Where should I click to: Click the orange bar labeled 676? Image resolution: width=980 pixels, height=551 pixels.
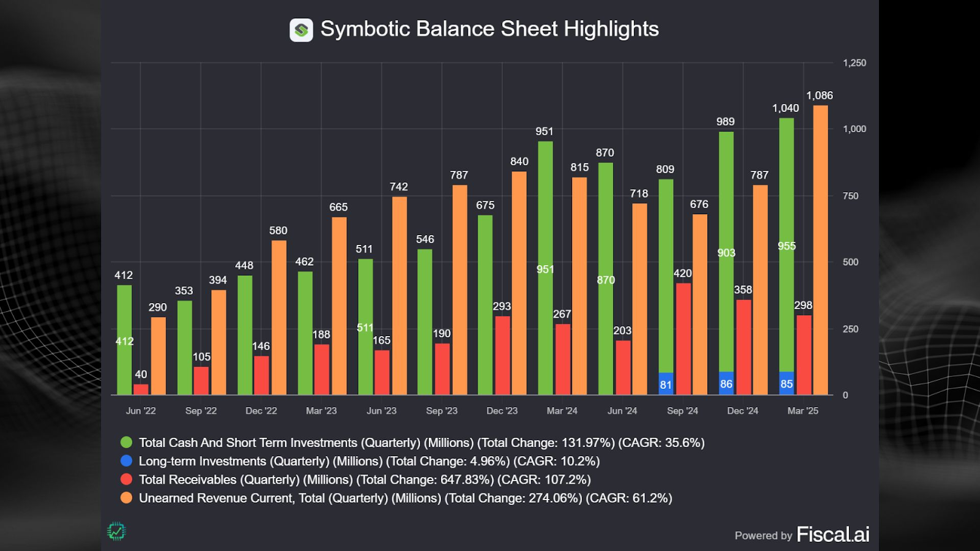[700, 304]
